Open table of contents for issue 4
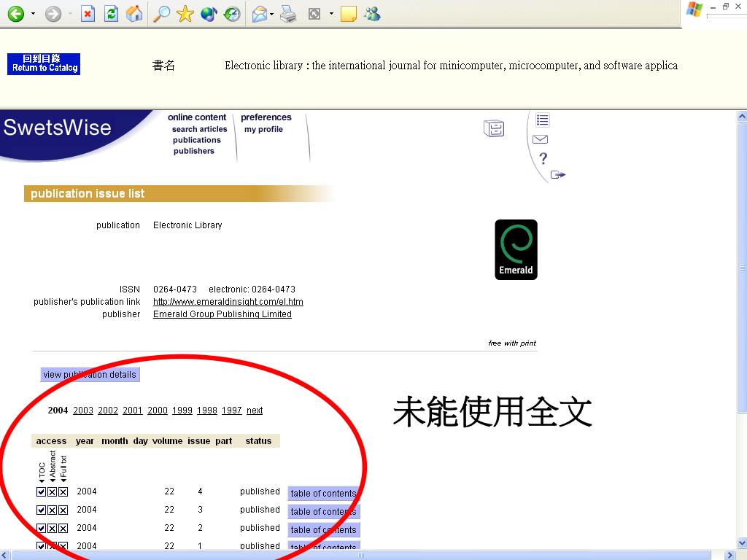Screen dimensions: 747x560 [x=323, y=494]
